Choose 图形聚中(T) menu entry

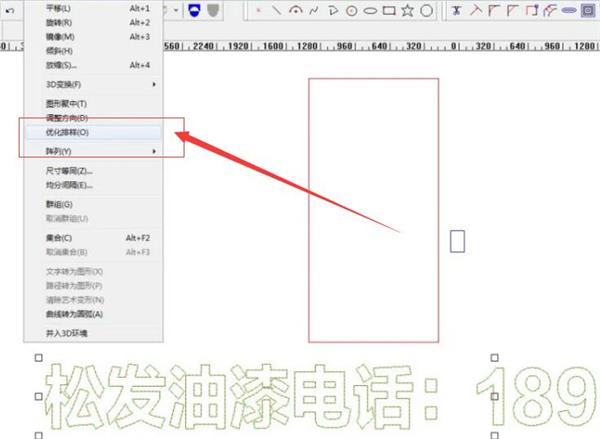pyautogui.click(x=94, y=104)
